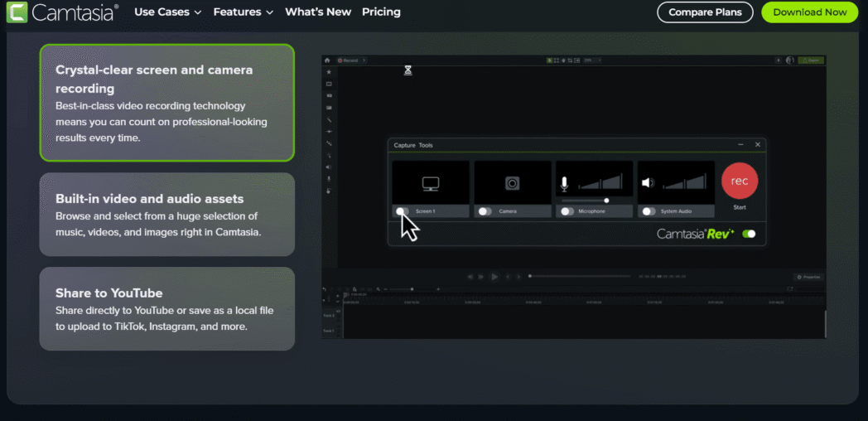Open the Media bin icon below the star
The width and height of the screenshot is (868, 421).
(x=329, y=84)
